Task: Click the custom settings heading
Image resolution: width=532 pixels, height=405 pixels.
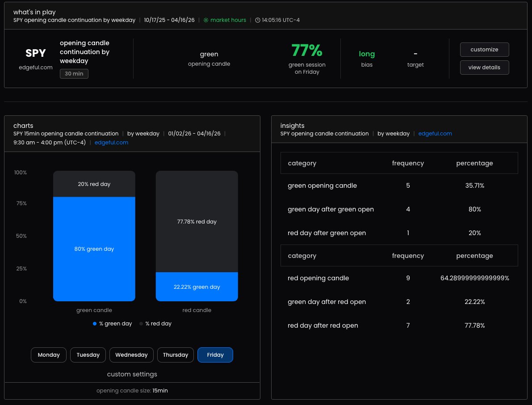Action: [132, 374]
